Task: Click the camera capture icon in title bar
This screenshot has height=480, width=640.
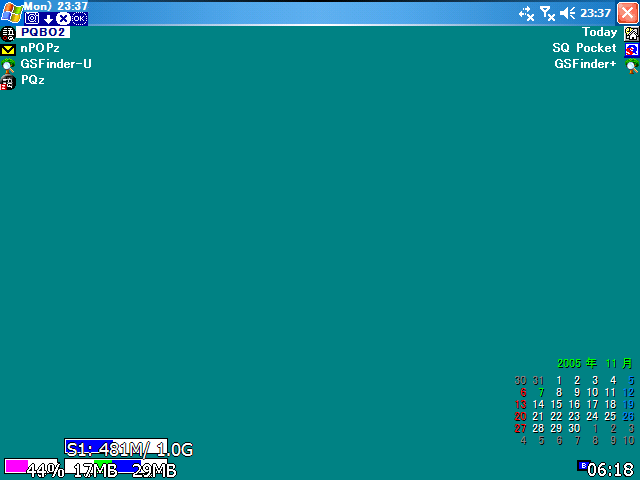Action: pyautogui.click(x=32, y=18)
